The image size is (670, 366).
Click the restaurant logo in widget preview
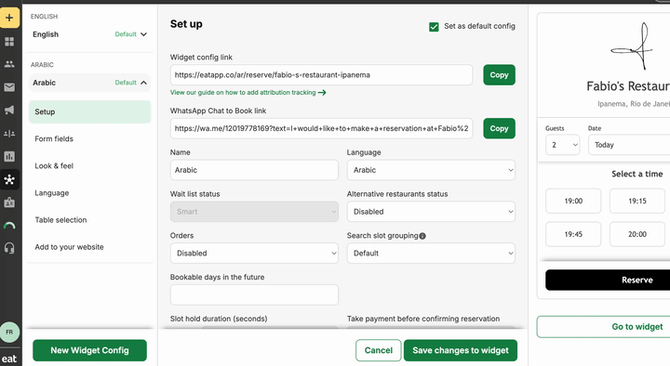pyautogui.click(x=632, y=47)
